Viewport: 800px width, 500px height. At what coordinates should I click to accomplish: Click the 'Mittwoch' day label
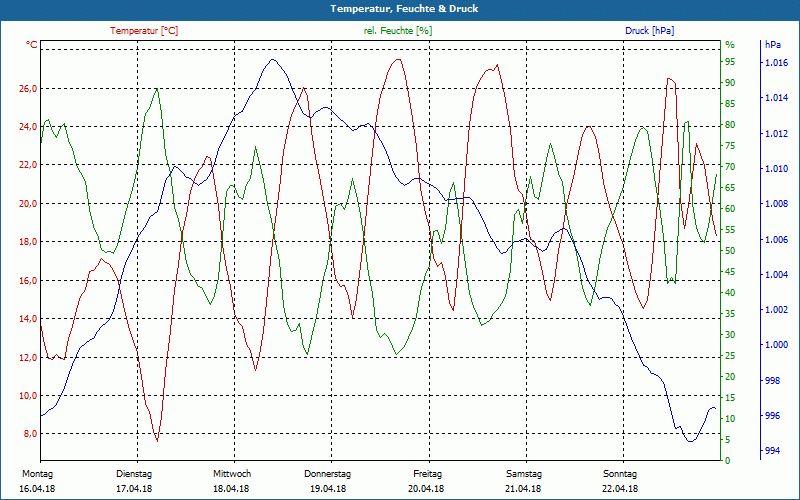coord(232,474)
